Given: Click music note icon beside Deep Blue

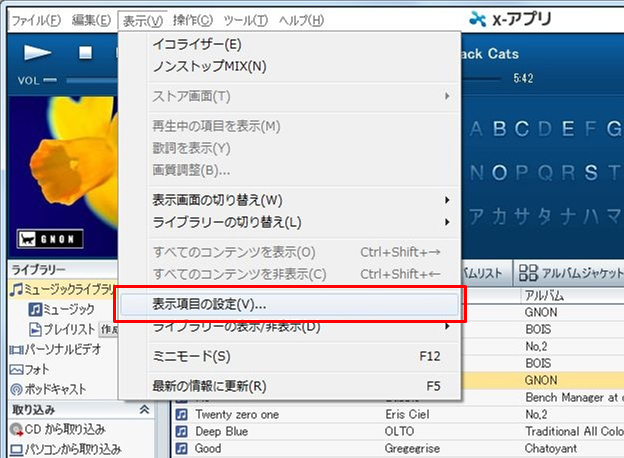Looking at the screenshot, I should click(x=182, y=432).
